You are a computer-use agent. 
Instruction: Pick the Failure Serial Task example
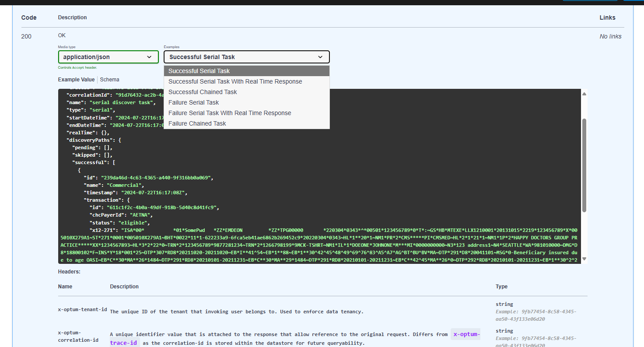tap(246, 102)
